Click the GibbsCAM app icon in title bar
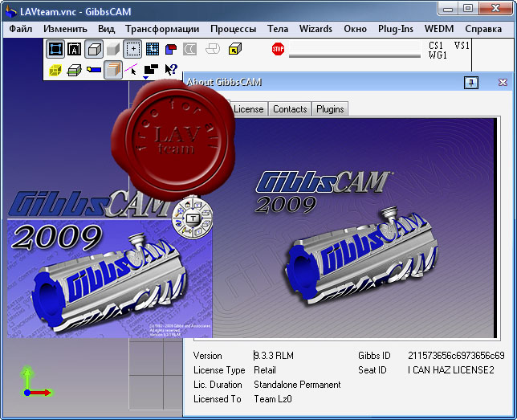This screenshot has width=517, height=420. tap(11, 11)
